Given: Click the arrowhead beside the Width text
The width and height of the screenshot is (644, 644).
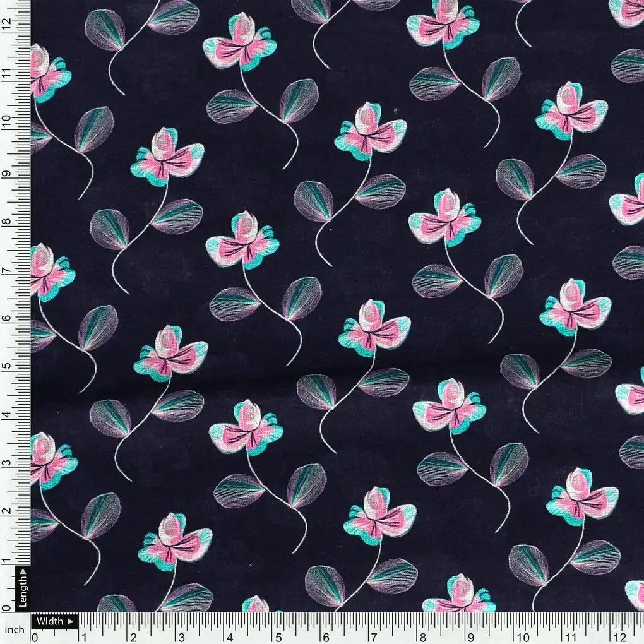Looking at the screenshot, I should tap(69, 622).
